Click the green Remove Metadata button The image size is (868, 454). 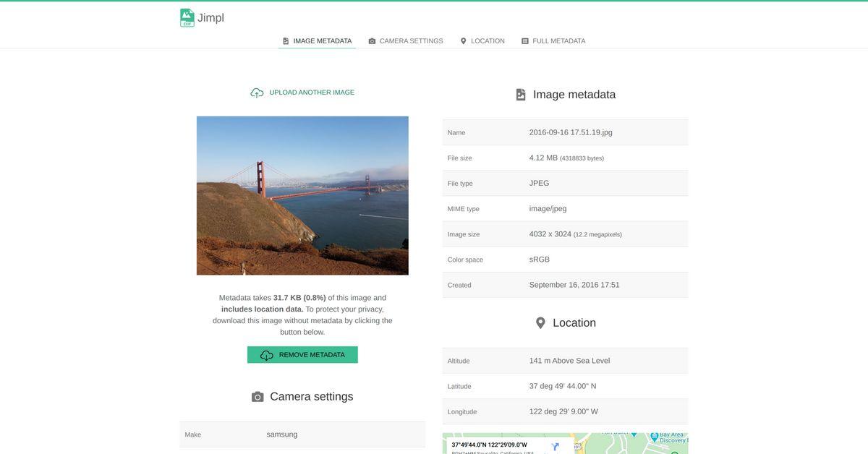click(302, 355)
